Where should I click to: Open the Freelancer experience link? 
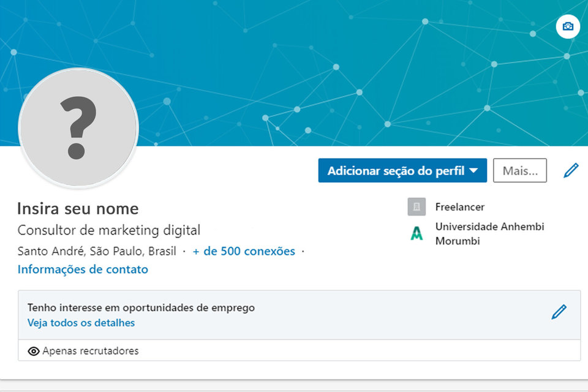(x=459, y=207)
